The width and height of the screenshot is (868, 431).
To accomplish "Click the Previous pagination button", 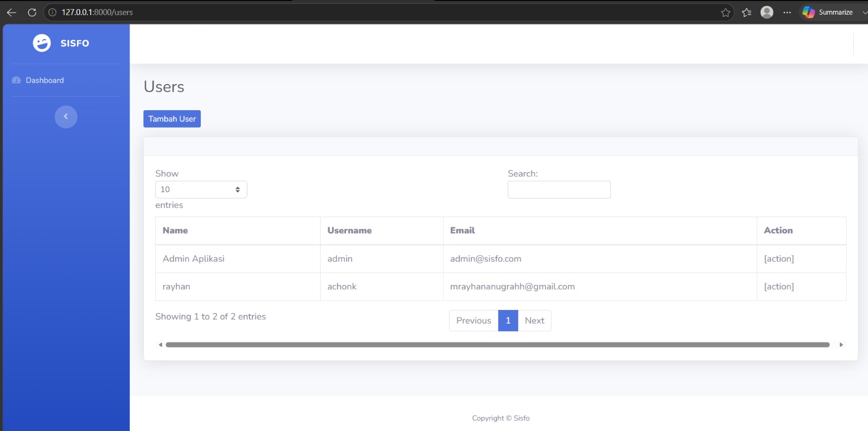I will (x=474, y=321).
